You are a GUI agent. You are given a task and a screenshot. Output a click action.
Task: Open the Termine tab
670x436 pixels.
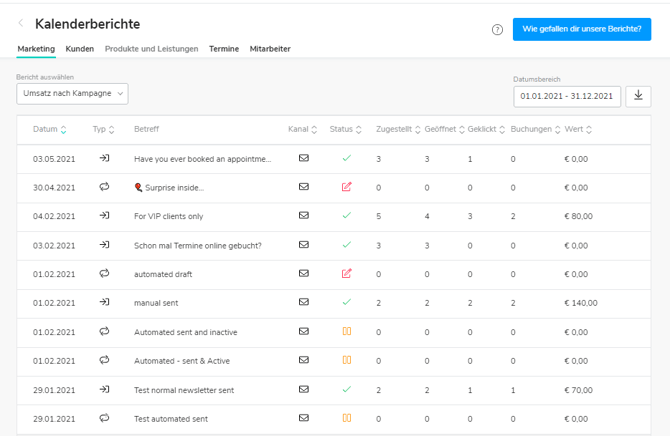(224, 49)
